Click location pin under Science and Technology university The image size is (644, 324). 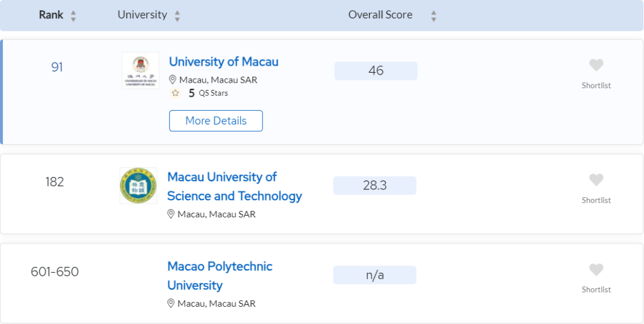tap(171, 214)
